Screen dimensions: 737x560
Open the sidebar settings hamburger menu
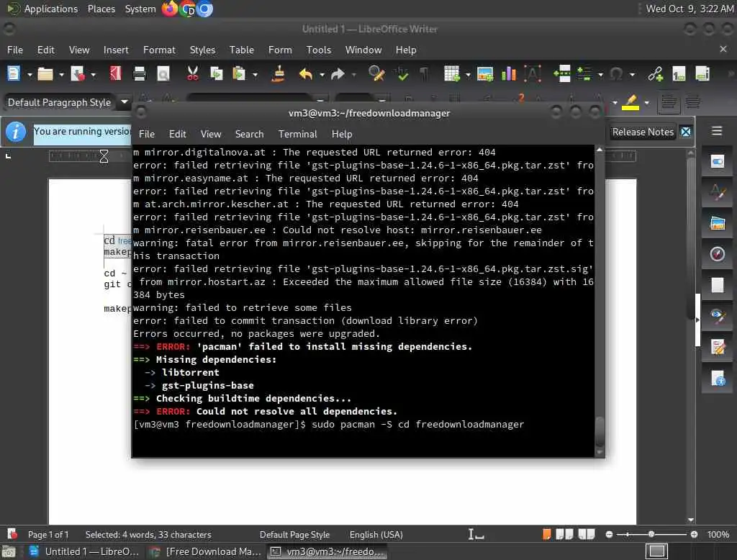(716, 131)
